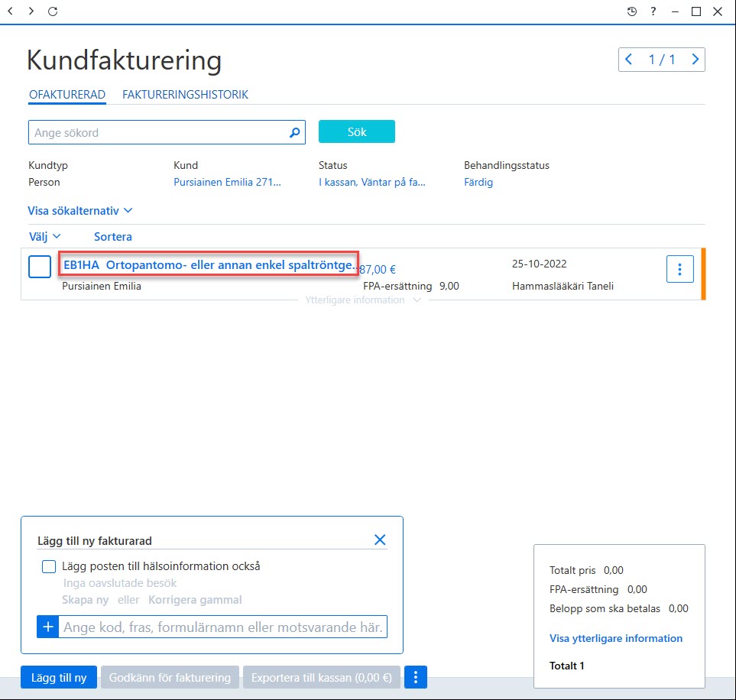Click Totalt pris 0,00 in summary
The image size is (736, 700).
[x=586, y=570]
